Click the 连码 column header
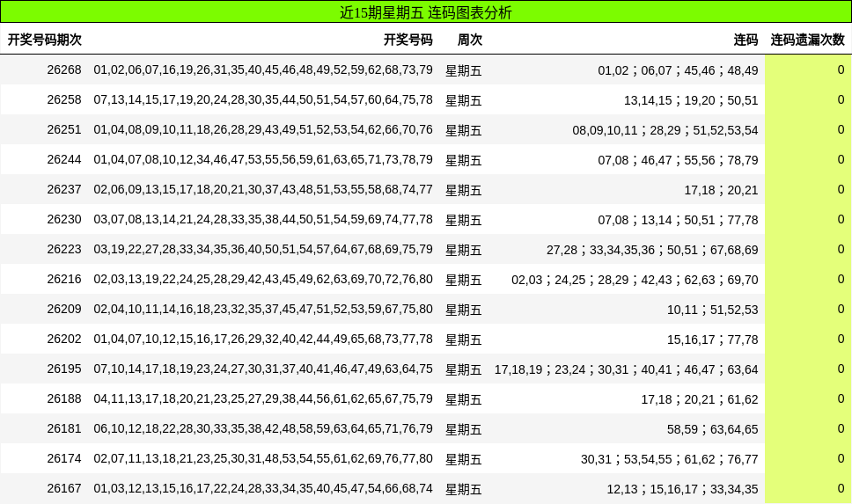The height and width of the screenshot is (504, 852). [x=745, y=40]
